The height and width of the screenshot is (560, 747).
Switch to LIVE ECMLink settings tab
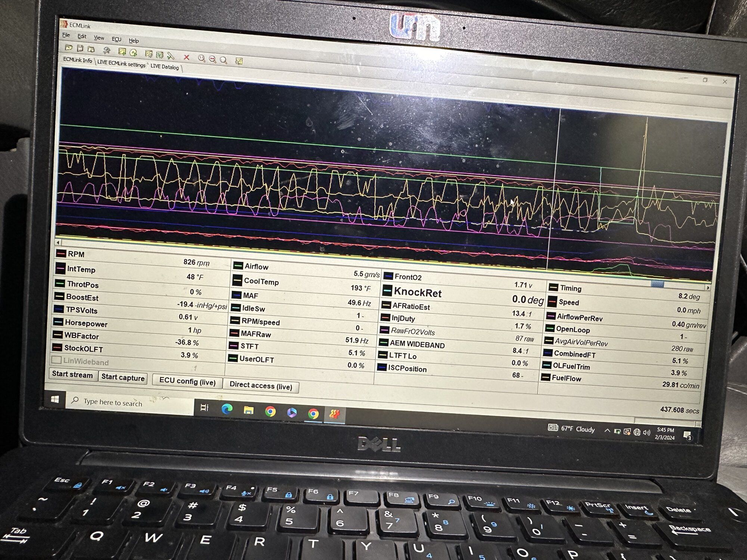point(121,63)
